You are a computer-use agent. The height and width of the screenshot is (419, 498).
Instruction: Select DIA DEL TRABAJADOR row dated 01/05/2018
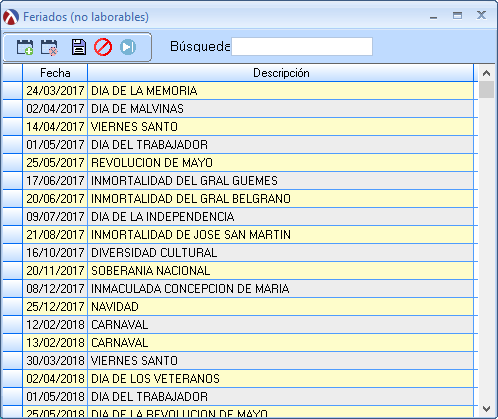coord(280,397)
